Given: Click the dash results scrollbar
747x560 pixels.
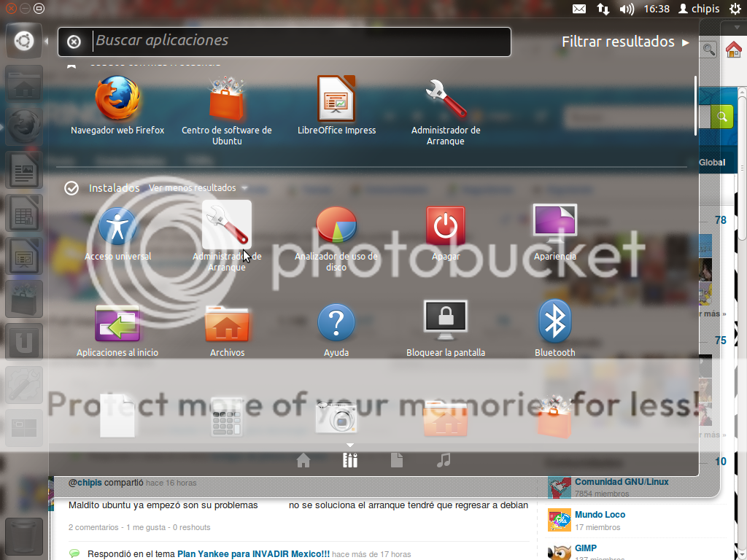Looking at the screenshot, I should pos(695,106).
